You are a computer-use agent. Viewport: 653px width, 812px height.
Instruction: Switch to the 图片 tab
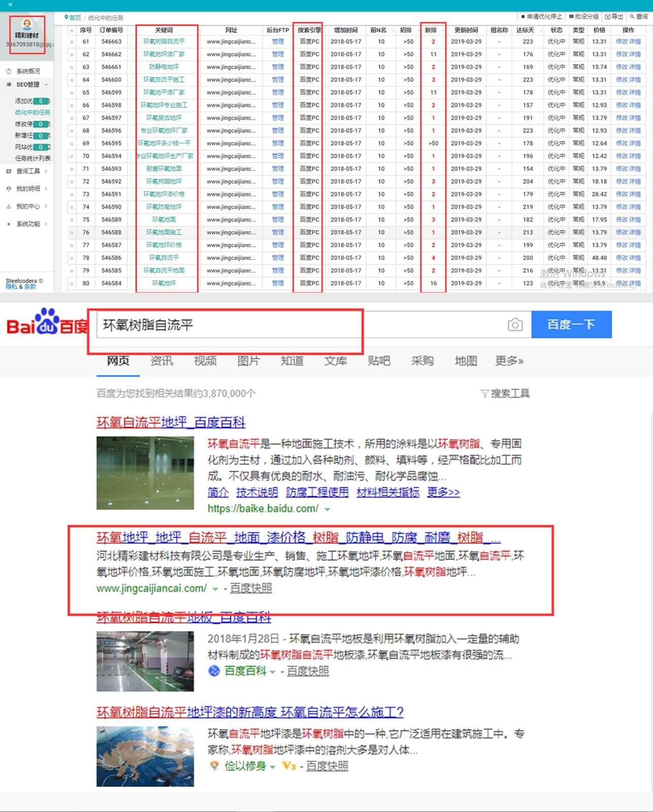(249, 361)
